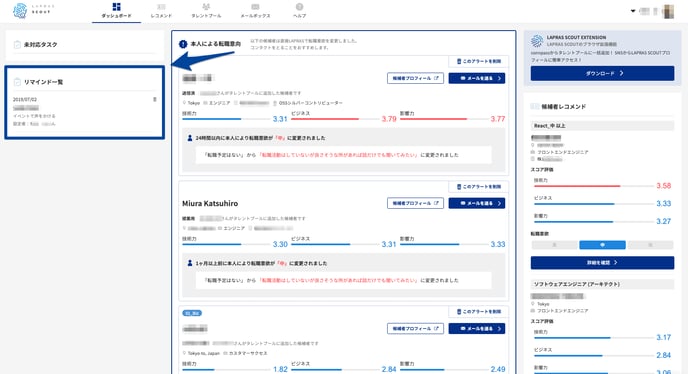Click the 本人による転職意向 alert icon
Viewport: 688px width, 374px height.
pos(183,44)
